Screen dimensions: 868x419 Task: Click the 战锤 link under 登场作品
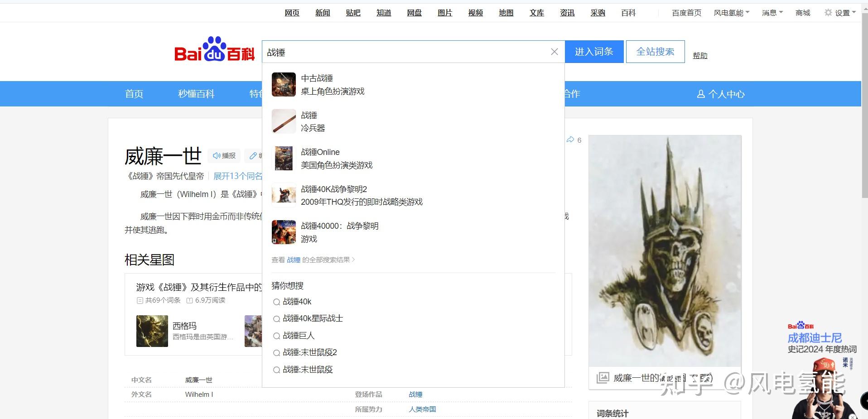click(x=415, y=395)
